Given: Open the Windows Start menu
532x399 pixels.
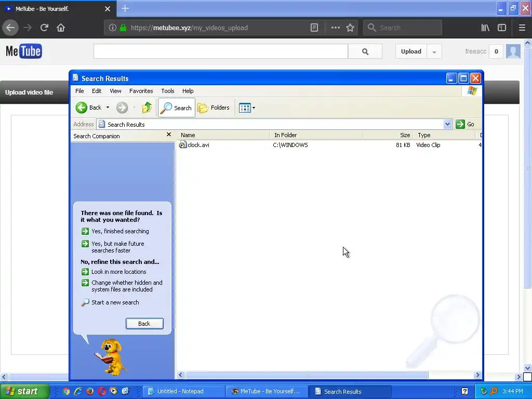Looking at the screenshot, I should click(x=24, y=391).
